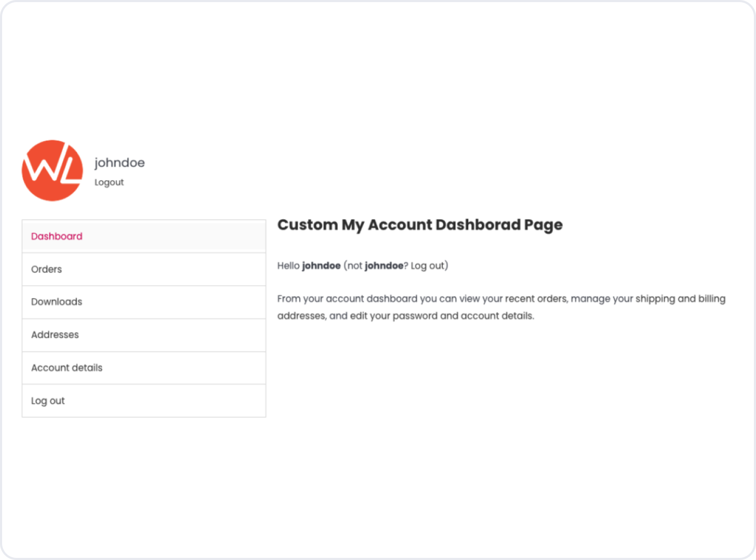The width and height of the screenshot is (756, 560).
Task: Go to the Downloads section
Action: (57, 302)
